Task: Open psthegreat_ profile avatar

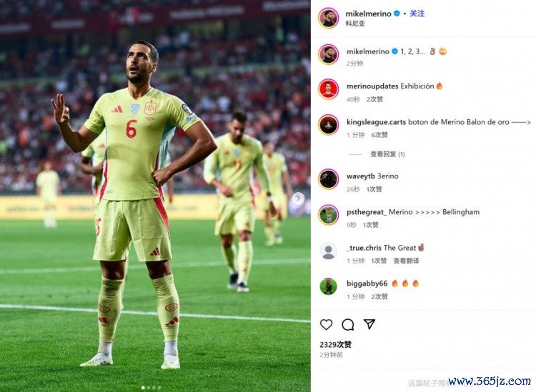Action: point(329,215)
